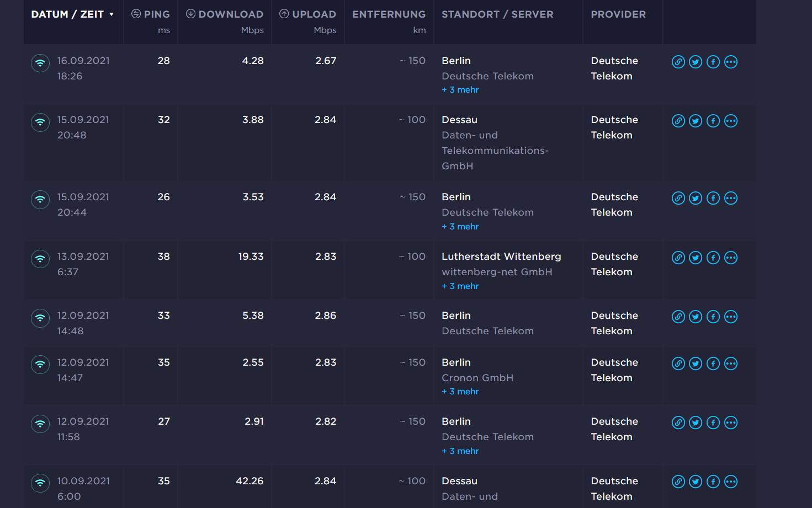The width and height of the screenshot is (812, 508).
Task: Share 12.09.2021 14:47 result on Twitter
Action: [x=696, y=363]
